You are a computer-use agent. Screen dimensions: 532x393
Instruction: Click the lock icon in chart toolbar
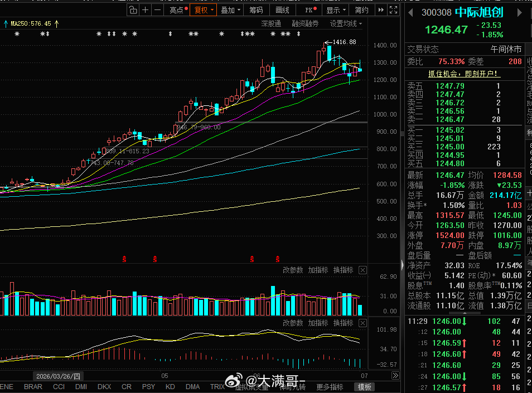133,10
